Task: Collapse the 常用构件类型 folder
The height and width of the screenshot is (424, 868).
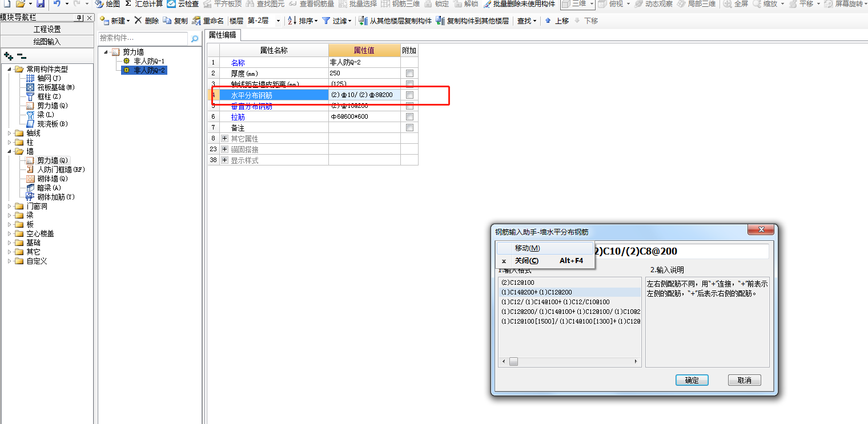Action: pyautogui.click(x=10, y=69)
